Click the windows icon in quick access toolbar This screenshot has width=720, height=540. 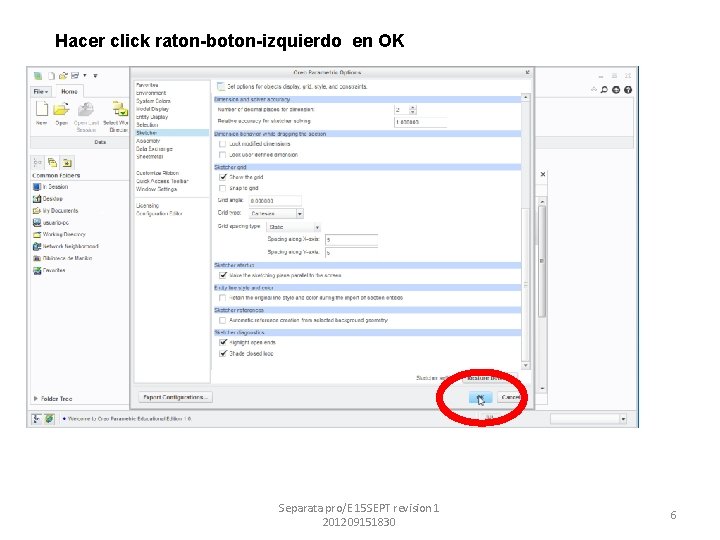click(75, 76)
